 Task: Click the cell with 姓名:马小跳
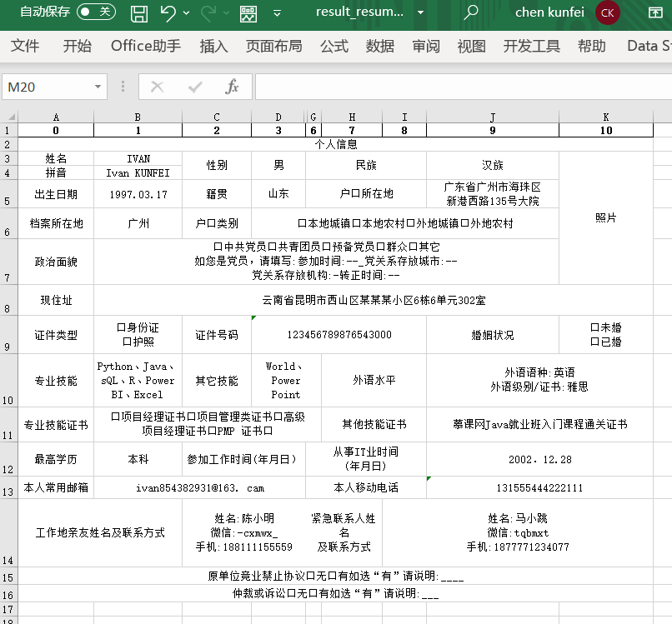[518, 533]
